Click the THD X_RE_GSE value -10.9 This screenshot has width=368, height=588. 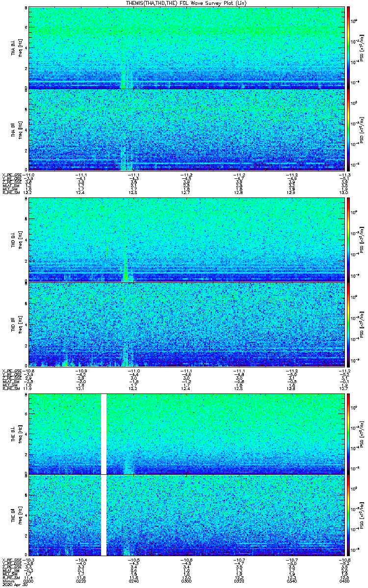tap(81, 371)
